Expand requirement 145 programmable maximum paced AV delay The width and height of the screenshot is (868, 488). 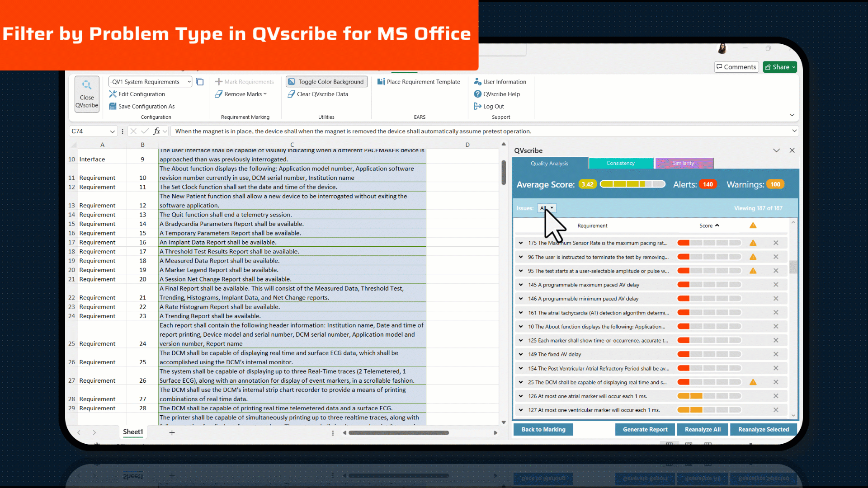coord(521,285)
